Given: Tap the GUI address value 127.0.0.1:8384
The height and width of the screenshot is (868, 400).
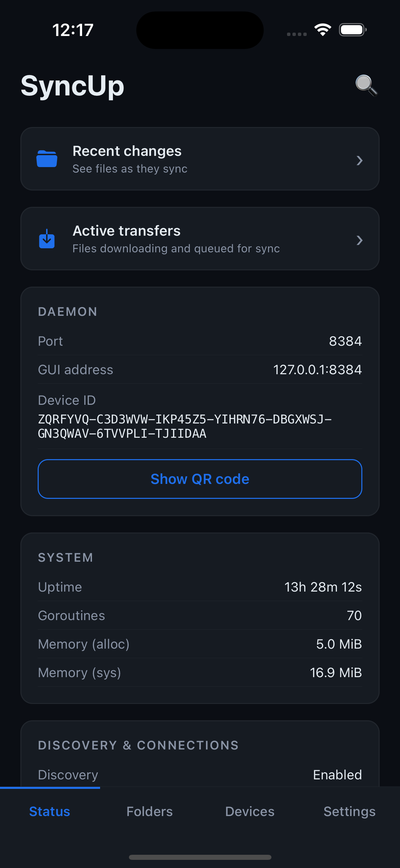Looking at the screenshot, I should pyautogui.click(x=317, y=370).
